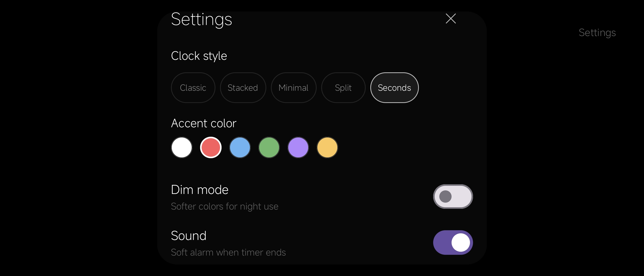Click the 'Softer colors for night use' text
This screenshot has width=644, height=276.
225,206
